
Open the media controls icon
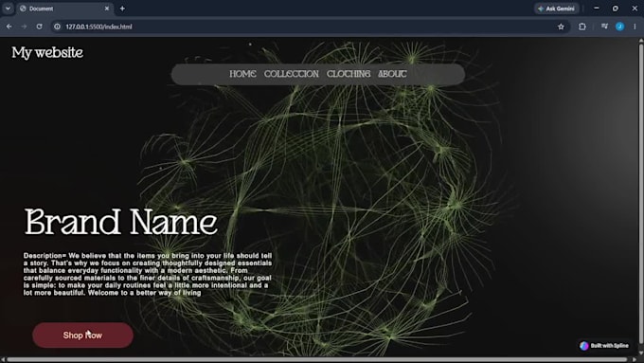tap(604, 27)
